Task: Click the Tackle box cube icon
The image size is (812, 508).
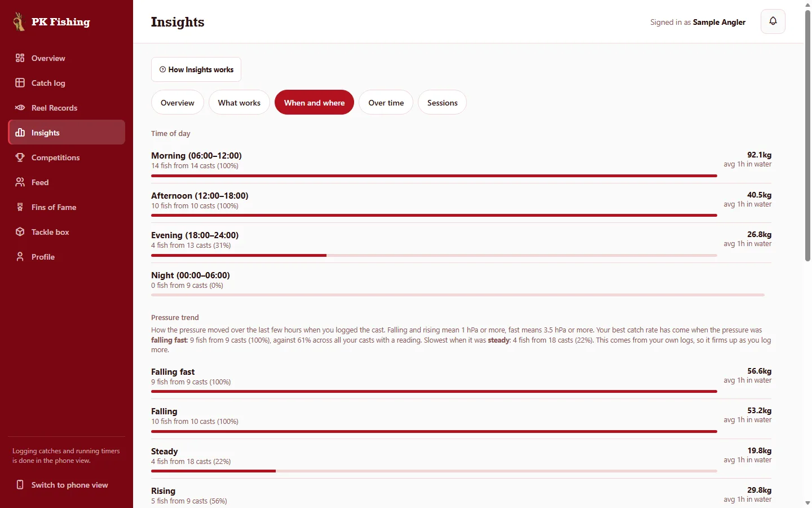Action: click(x=20, y=232)
